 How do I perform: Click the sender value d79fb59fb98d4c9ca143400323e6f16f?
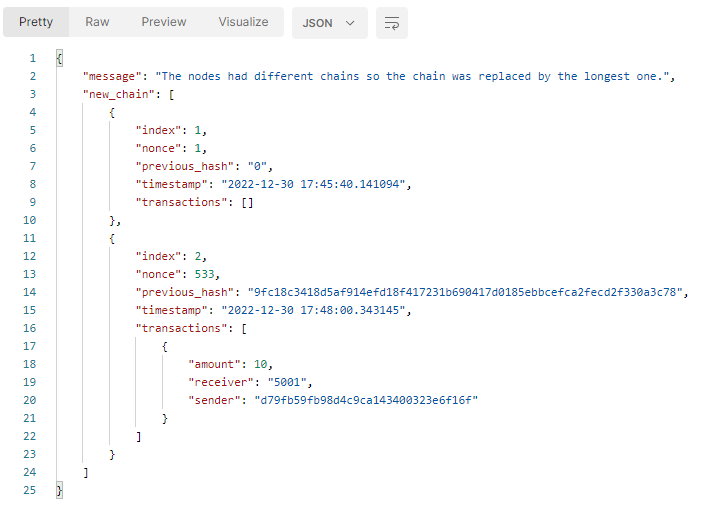(x=367, y=400)
